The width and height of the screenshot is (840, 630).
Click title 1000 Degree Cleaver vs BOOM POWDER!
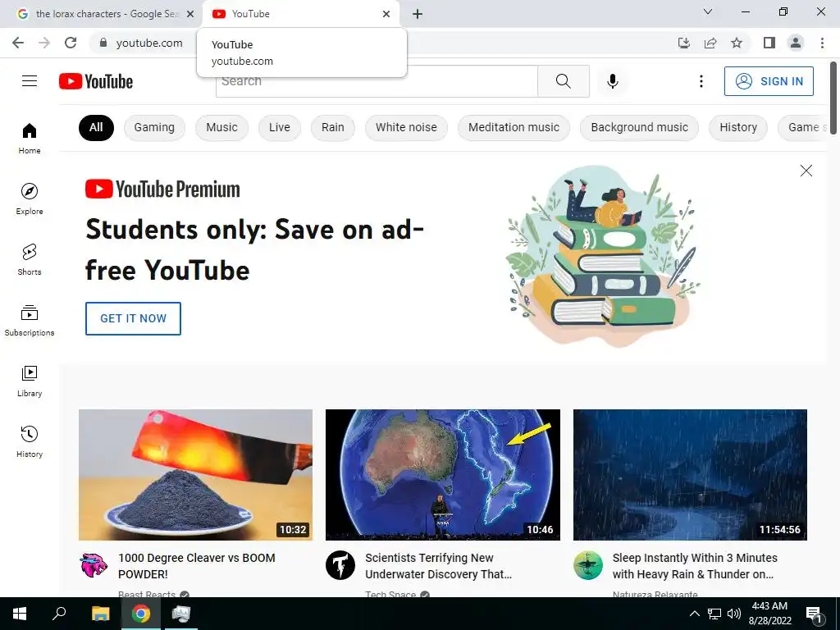[x=197, y=566]
